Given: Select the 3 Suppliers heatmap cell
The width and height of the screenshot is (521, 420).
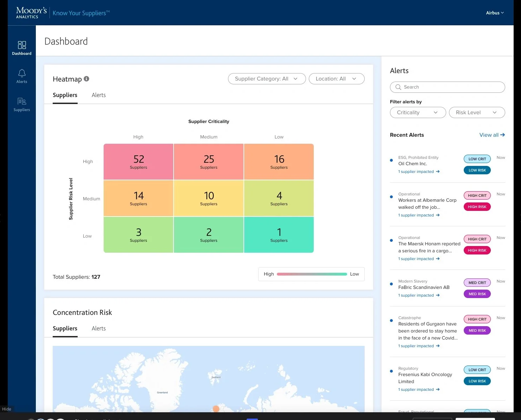Looking at the screenshot, I should tap(138, 235).
